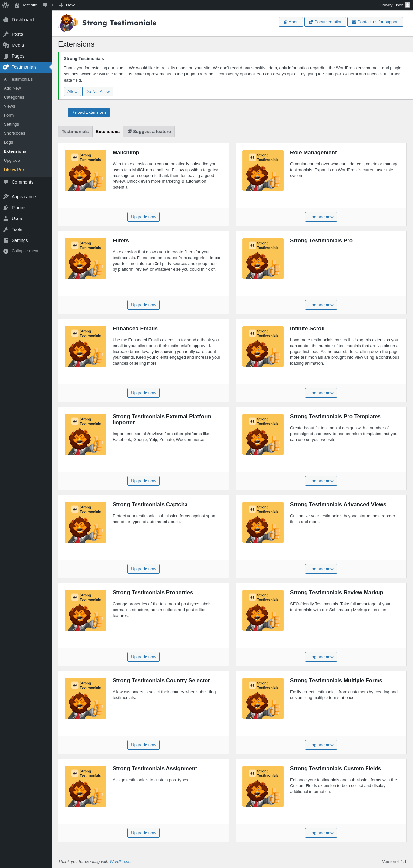Click the Mailchimp extension thumbnail
Image resolution: width=413 pixels, height=868 pixels.
pyautogui.click(x=86, y=171)
